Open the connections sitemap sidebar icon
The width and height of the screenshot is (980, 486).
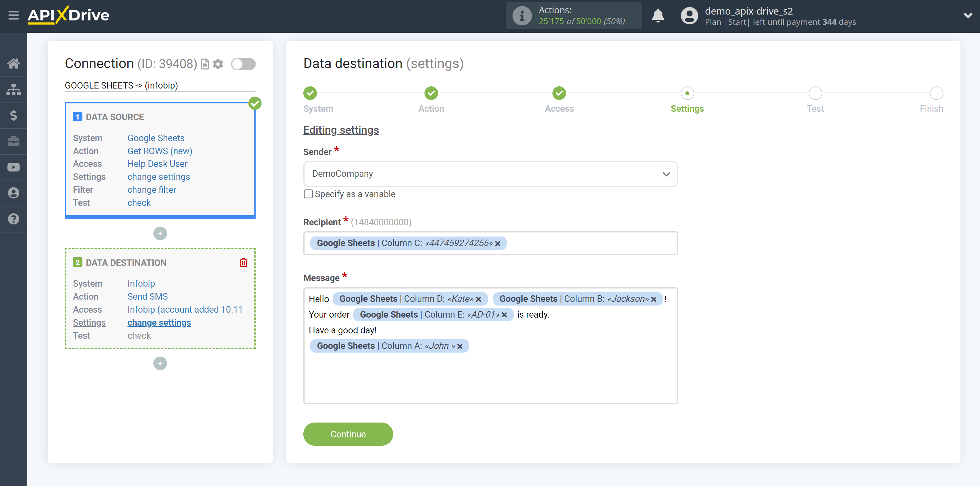[x=14, y=89]
